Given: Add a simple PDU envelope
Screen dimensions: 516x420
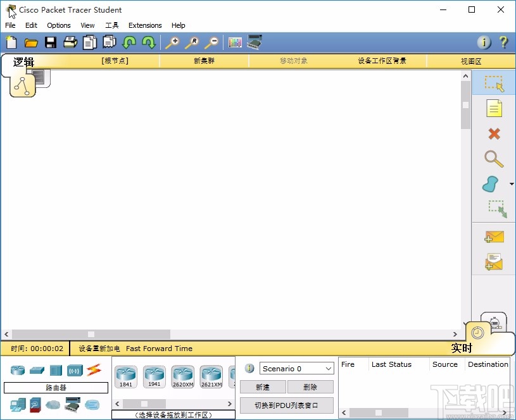Looking at the screenshot, I should (x=494, y=237).
